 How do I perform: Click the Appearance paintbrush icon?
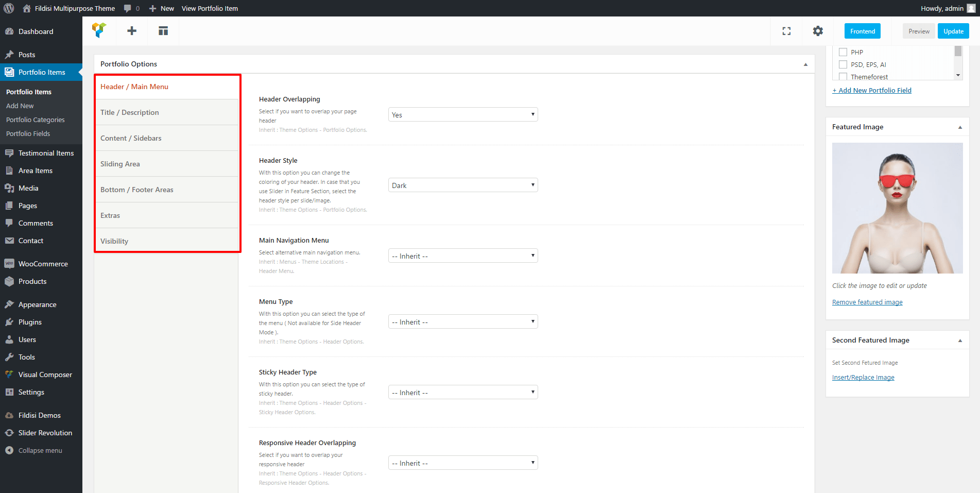pos(9,304)
